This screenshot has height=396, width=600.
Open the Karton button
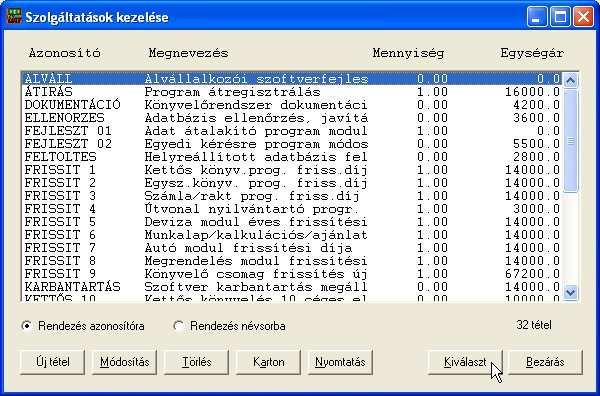coord(268,362)
